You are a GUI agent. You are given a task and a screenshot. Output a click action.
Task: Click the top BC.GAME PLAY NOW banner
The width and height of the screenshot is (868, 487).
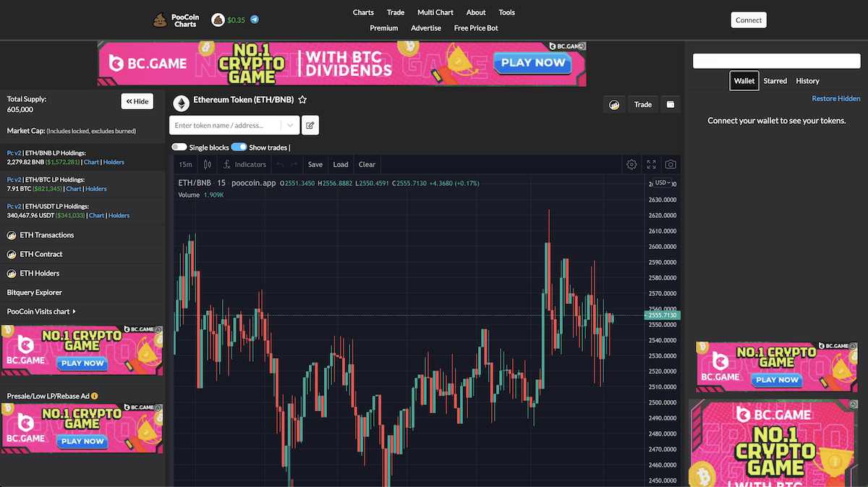(342, 64)
